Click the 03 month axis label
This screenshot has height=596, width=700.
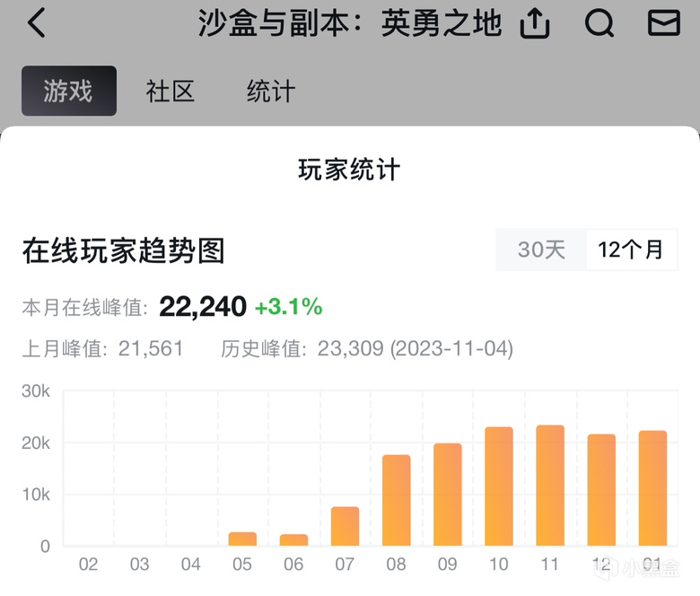[x=140, y=565]
